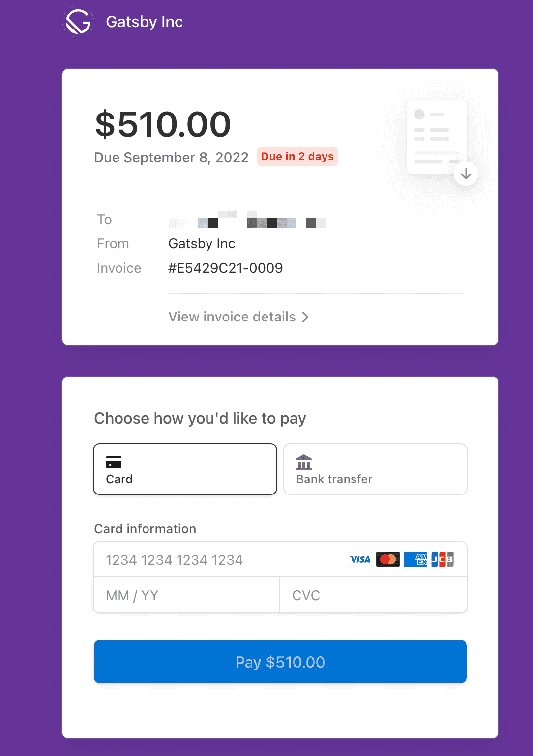Select Card payment method
Screen dimensions: 533x756
click(185, 469)
